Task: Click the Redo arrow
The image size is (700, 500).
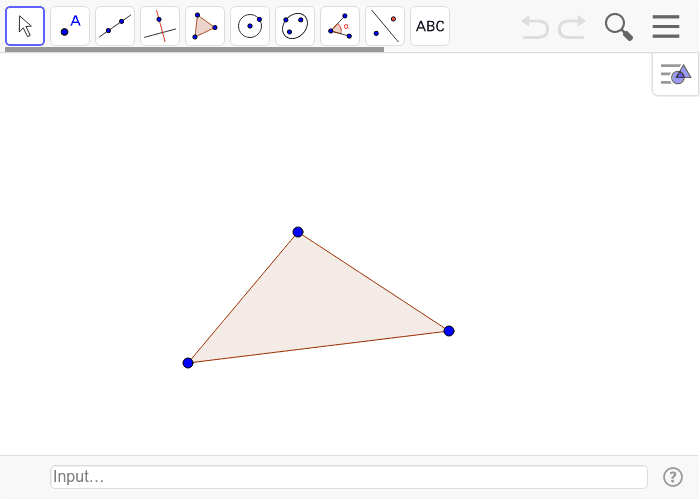Action: (572, 27)
